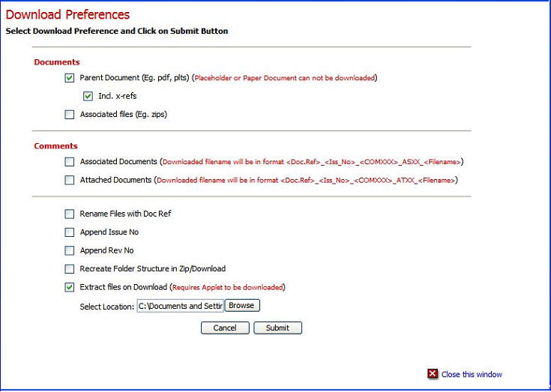Viewport: 551px width, 392px height.
Task: Click the red X close icon
Action: (433, 374)
